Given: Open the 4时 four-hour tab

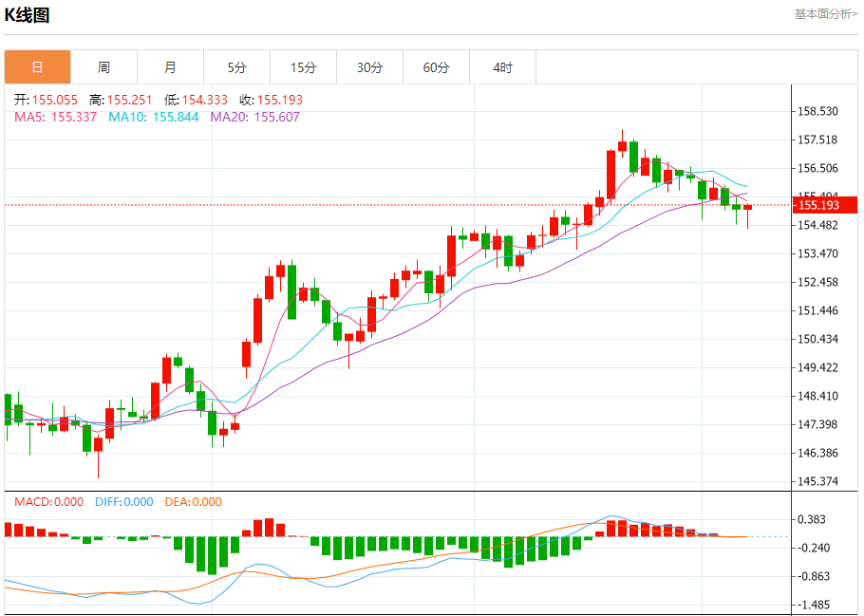Looking at the screenshot, I should 502,67.
